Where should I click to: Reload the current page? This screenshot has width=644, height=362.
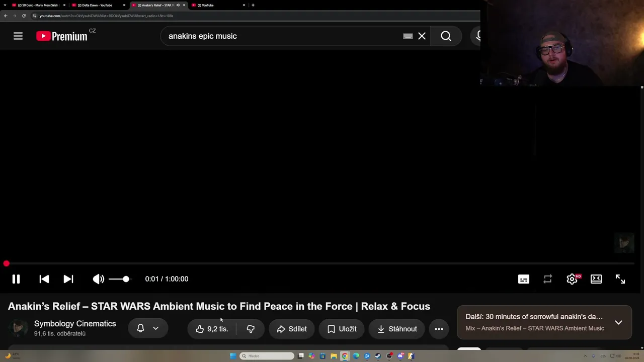coord(24,16)
